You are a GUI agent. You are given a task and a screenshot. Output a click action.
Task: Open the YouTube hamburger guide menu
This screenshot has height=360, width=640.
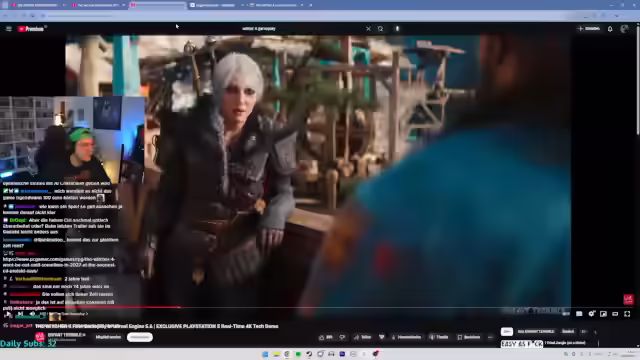(9, 29)
